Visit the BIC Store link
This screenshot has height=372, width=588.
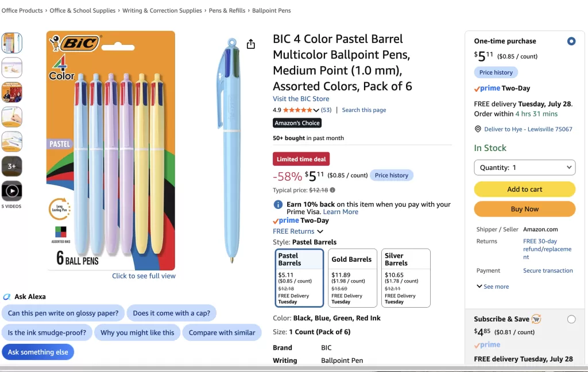301,99
